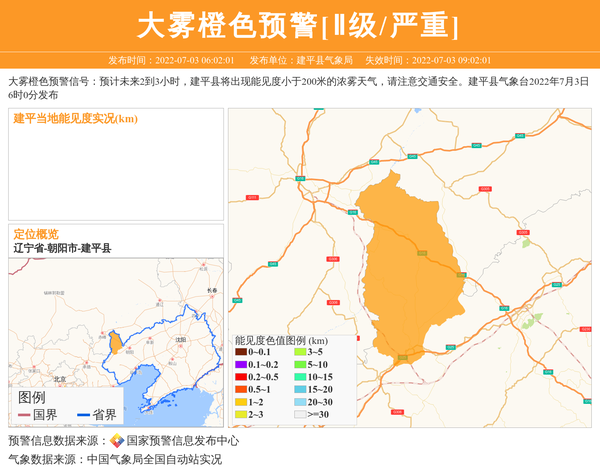
Task: Click the 定位概览 panel heading
Action: (36, 234)
